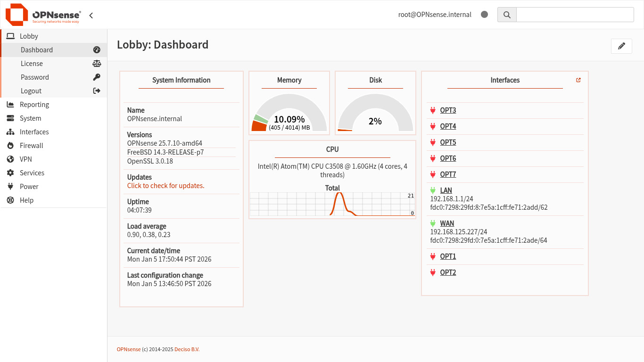This screenshot has width=644, height=362.
Task: Open the LAN interface link
Action: click(x=446, y=190)
